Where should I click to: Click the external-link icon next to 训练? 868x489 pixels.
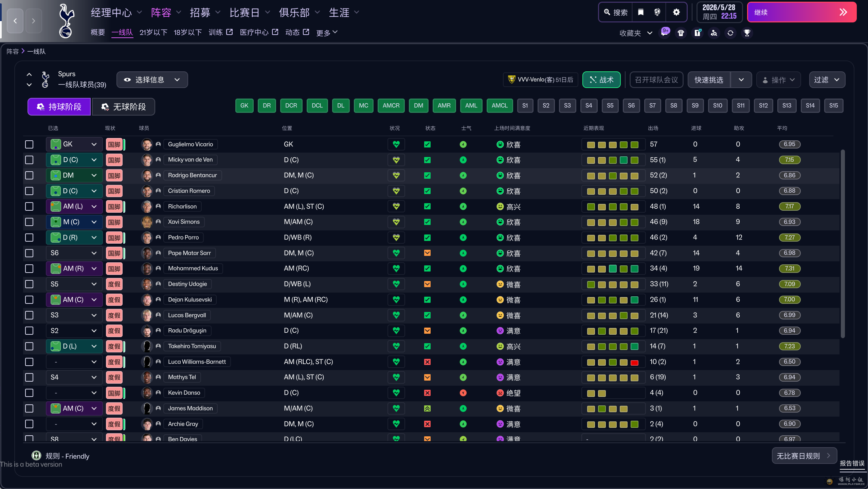click(230, 32)
